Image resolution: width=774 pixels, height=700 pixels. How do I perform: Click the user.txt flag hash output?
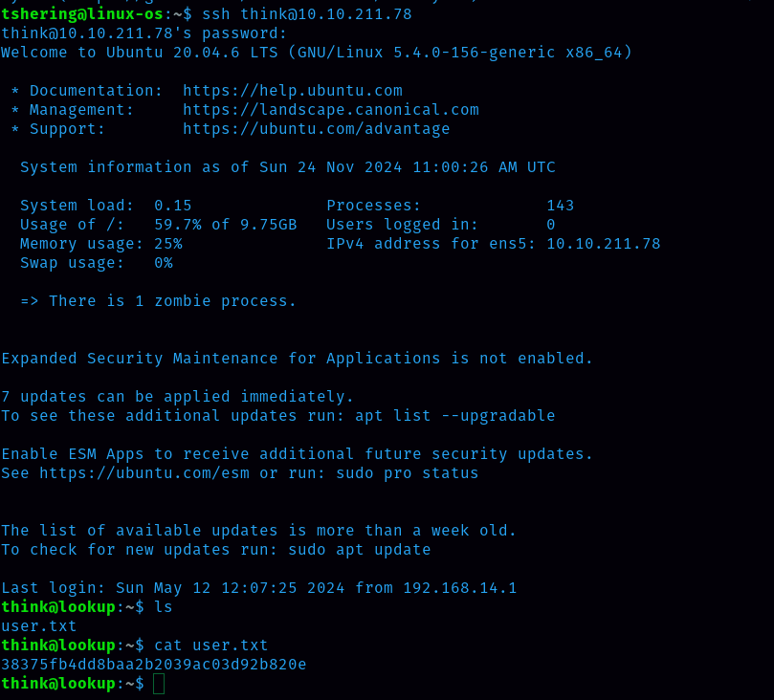(153, 665)
